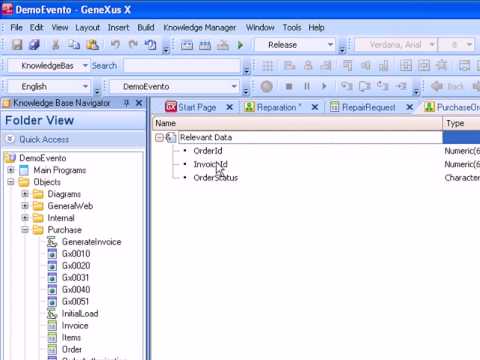Collapse the Relevant Data group
480x360 pixels.
tap(159, 137)
